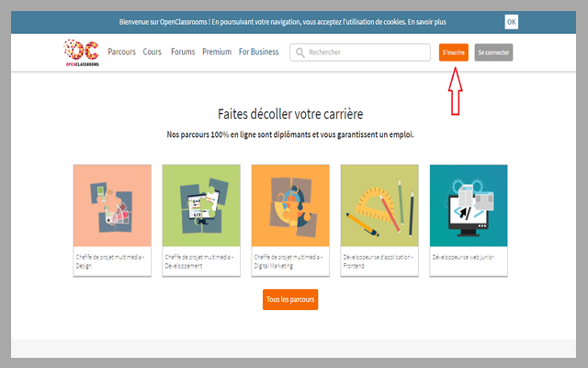Open the Frontend application developer thumbnail
Image resolution: width=588 pixels, height=368 pixels.
click(379, 206)
